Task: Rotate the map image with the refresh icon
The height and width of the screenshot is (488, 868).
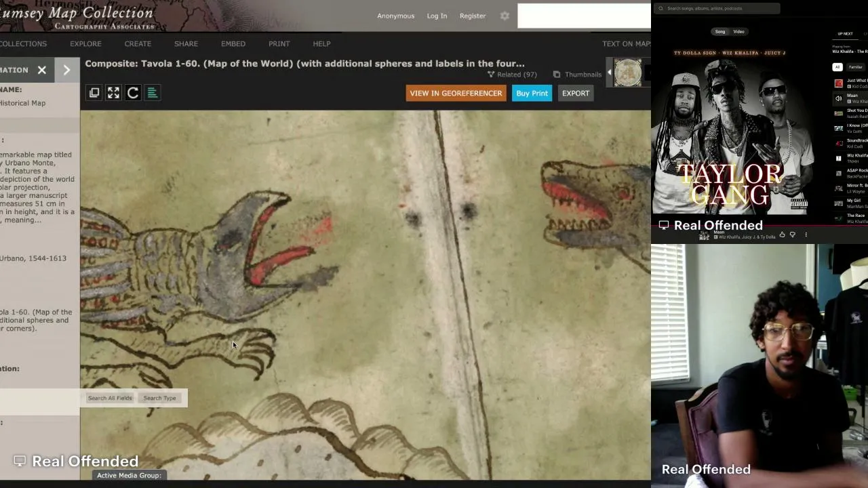Action: tap(133, 93)
